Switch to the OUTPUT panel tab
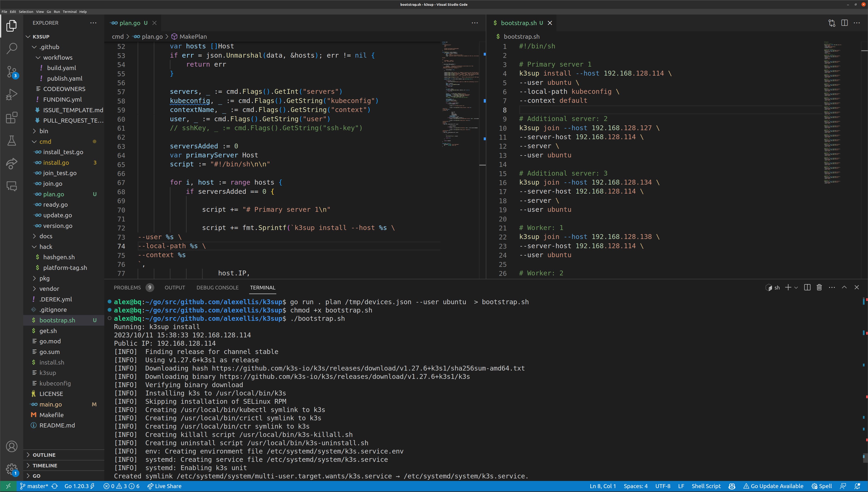This screenshot has width=868, height=492. click(175, 288)
